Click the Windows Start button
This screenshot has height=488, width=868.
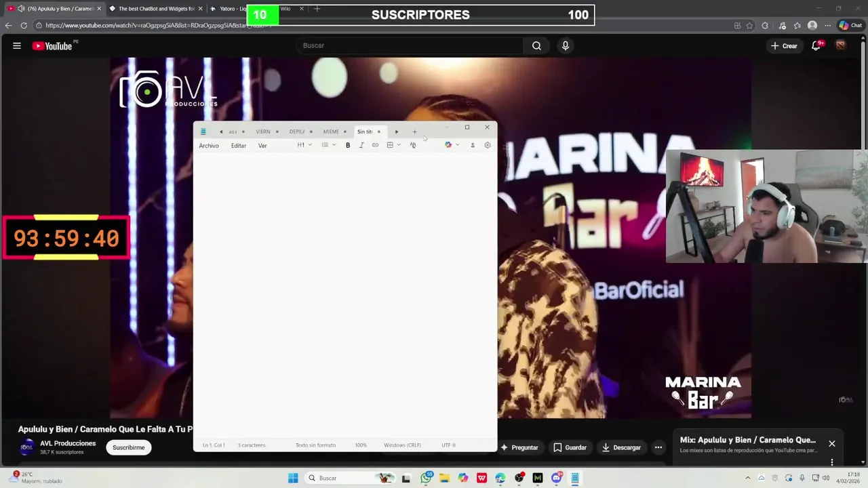point(293,478)
